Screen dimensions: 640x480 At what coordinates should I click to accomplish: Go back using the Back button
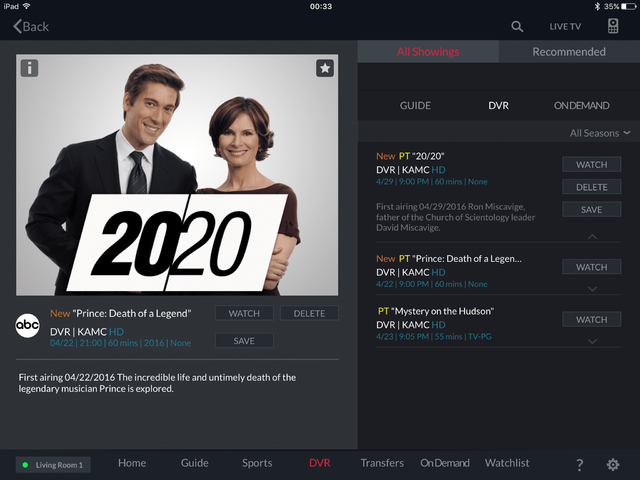click(x=31, y=27)
